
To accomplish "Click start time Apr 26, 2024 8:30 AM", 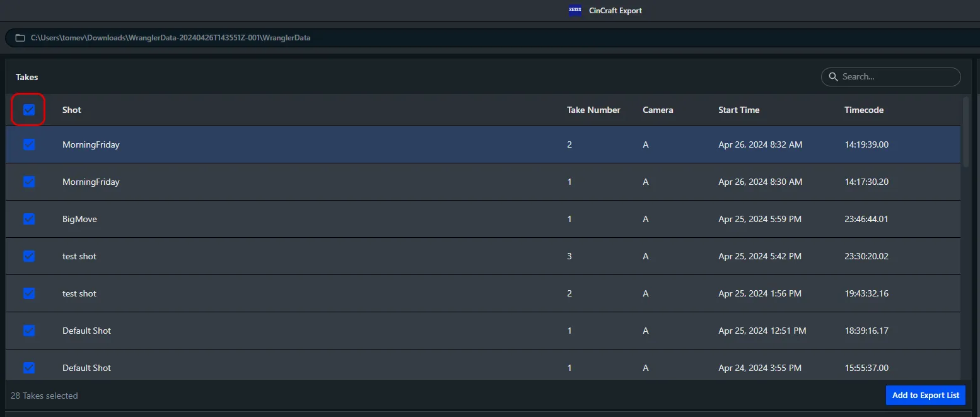I will coord(761,182).
